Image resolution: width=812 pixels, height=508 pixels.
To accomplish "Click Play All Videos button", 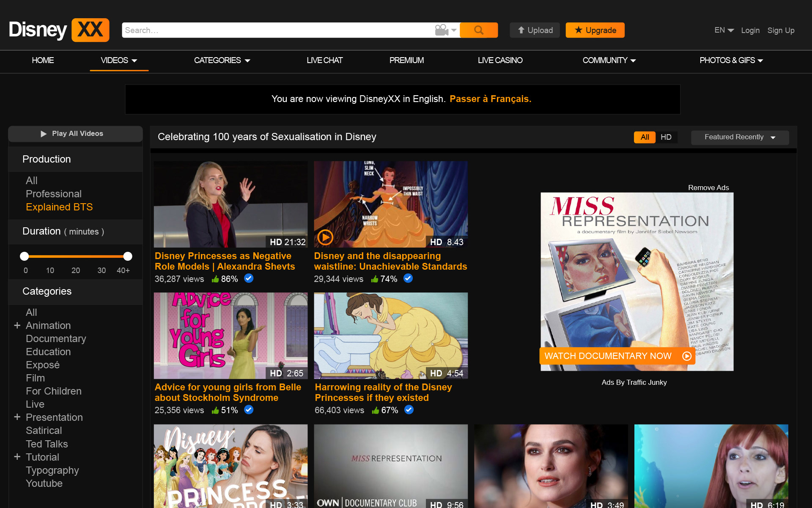I will click(75, 134).
